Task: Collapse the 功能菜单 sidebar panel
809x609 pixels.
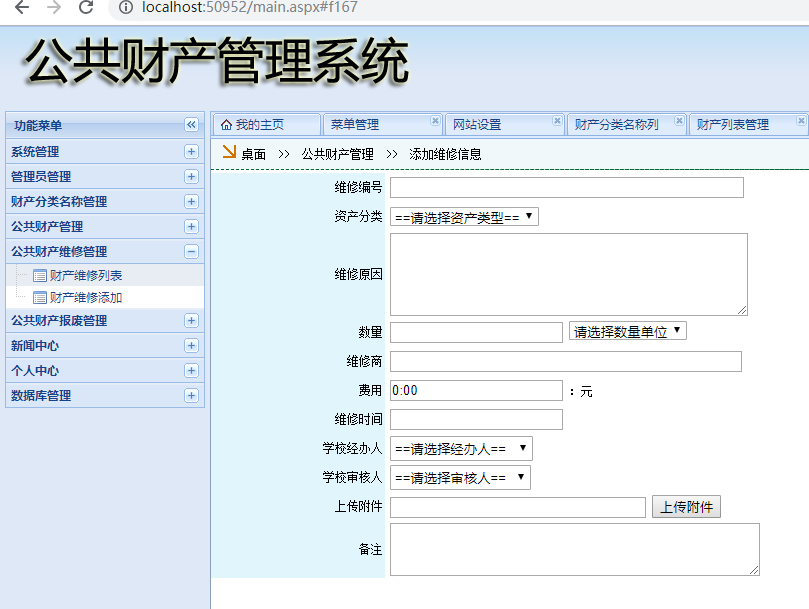Action: tap(191, 125)
